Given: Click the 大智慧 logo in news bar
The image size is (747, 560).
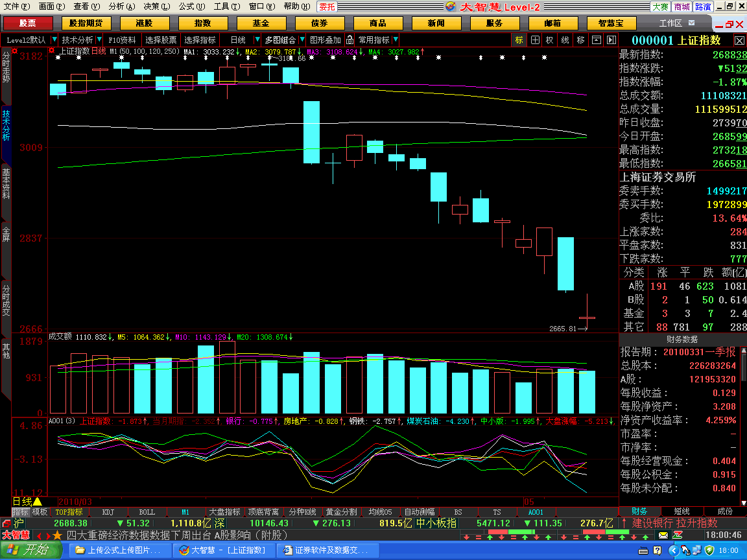Looking at the screenshot, I should (16, 535).
